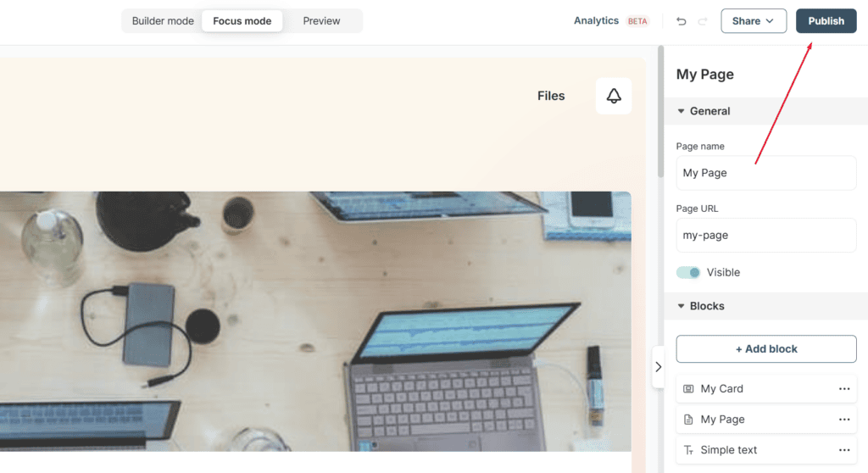Viewport: 868px width, 473px height.
Task: Click the Publish button
Action: [x=826, y=21]
